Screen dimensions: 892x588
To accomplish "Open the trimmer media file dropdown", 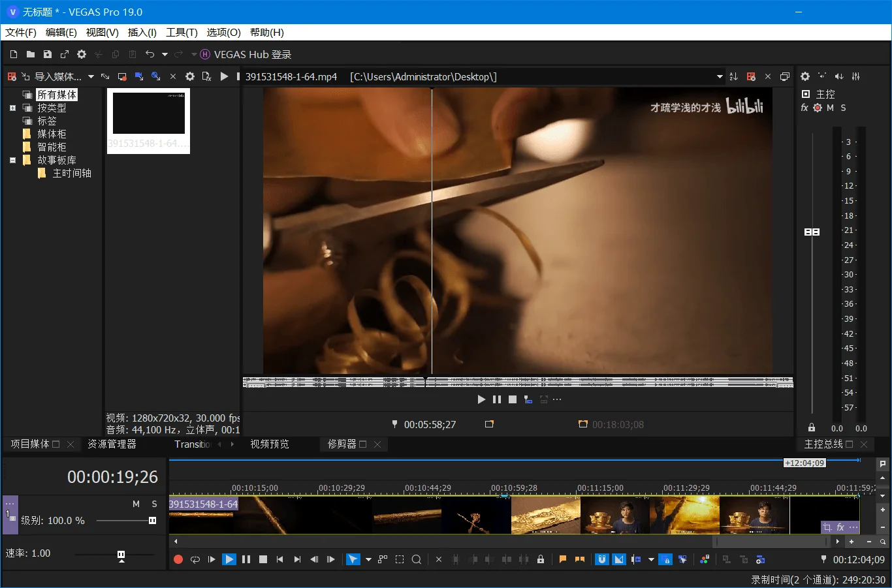I will pyautogui.click(x=718, y=76).
